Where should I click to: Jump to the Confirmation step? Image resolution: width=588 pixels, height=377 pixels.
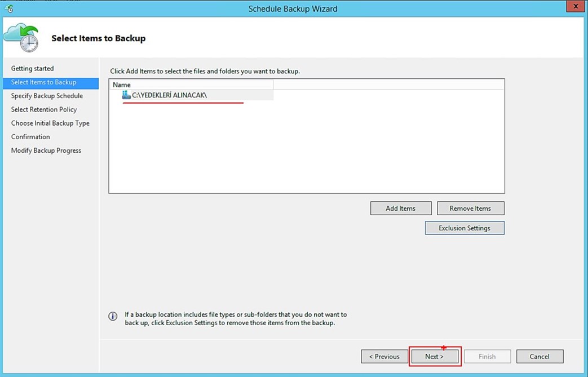click(x=30, y=137)
